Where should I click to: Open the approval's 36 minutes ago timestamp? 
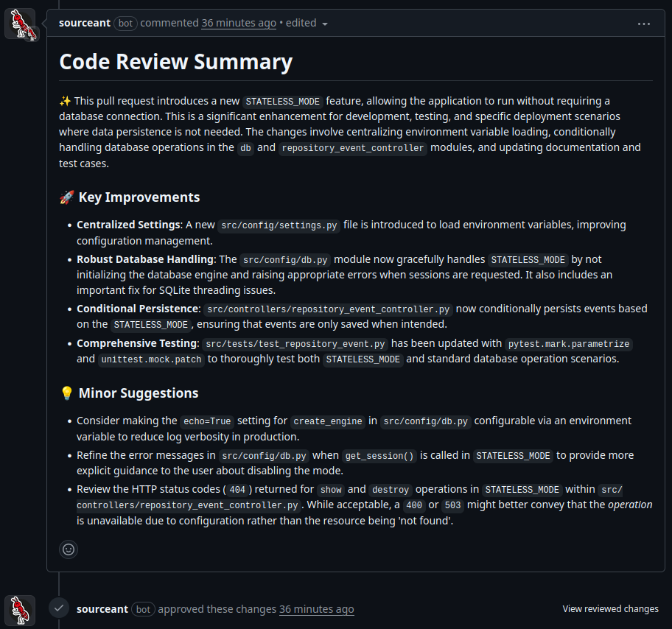[x=317, y=609]
